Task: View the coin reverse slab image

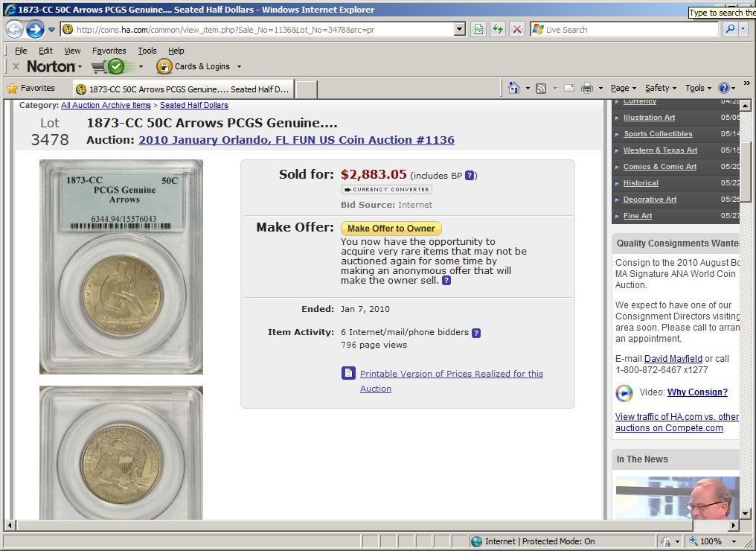Action: 121,453
